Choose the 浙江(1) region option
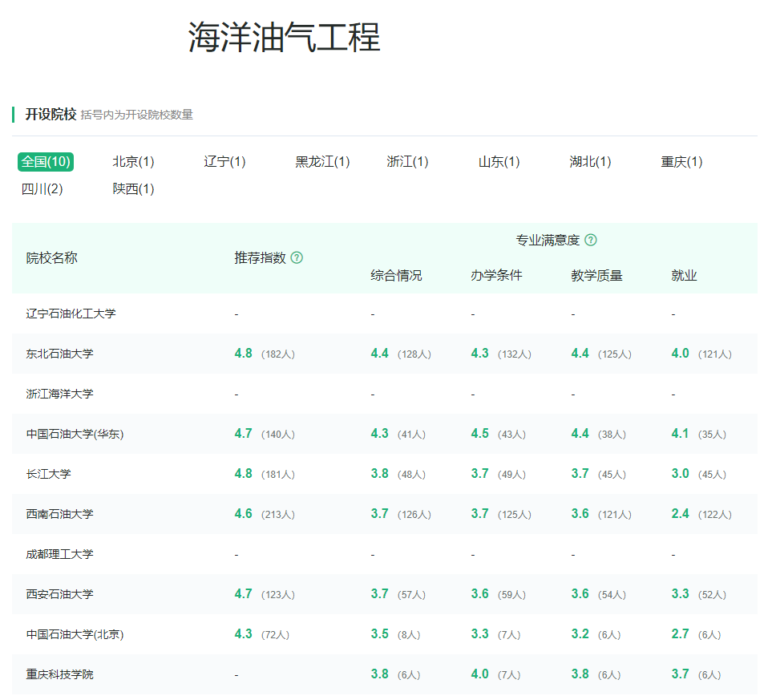The image size is (768, 700). [407, 161]
